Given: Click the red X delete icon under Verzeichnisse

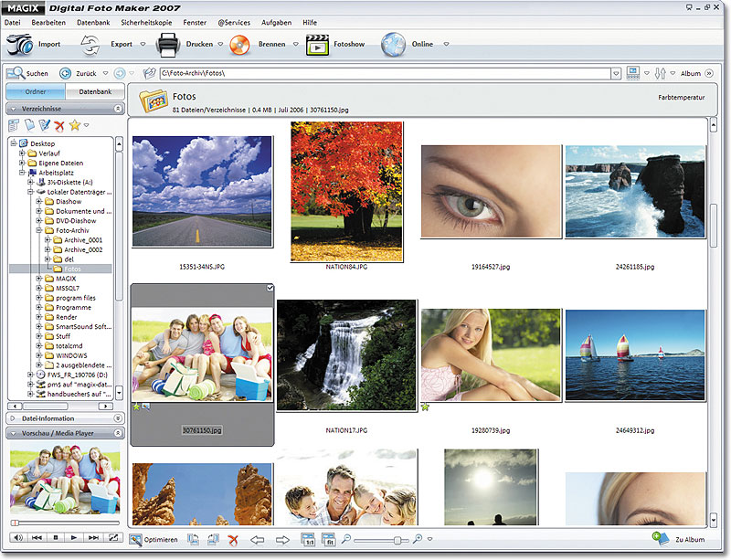Looking at the screenshot, I should tap(59, 125).
